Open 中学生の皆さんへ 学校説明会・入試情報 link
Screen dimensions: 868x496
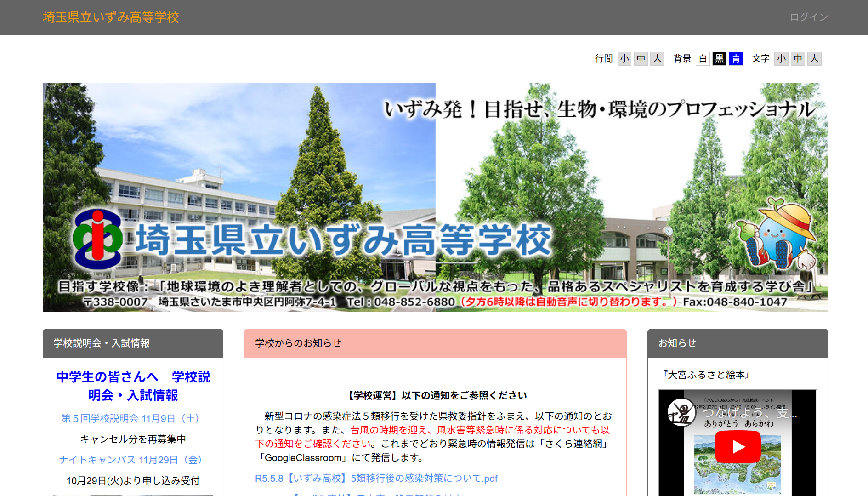[133, 386]
